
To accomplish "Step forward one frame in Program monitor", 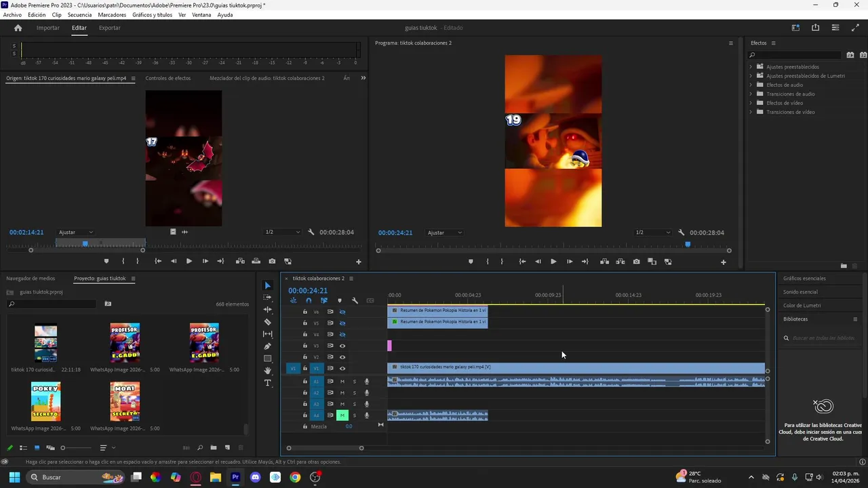I will click(570, 262).
